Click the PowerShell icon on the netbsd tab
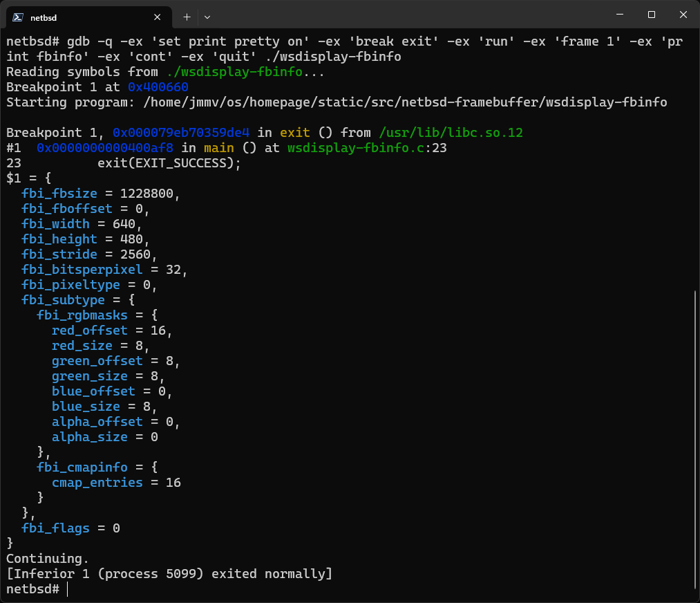Image resolution: width=700 pixels, height=603 pixels. coord(18,17)
